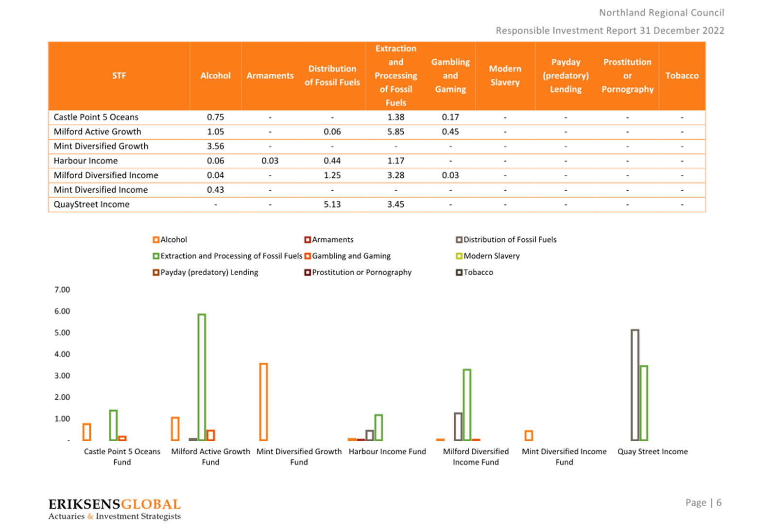This screenshot has width=772, height=532.
Task: Click the orange Mint Diversified Growth alcohol bar
Action: (x=263, y=402)
